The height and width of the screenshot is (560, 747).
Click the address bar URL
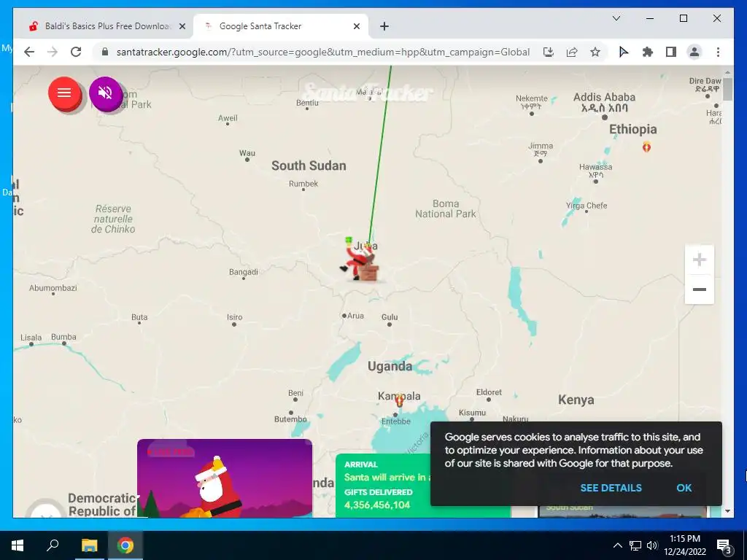pyautogui.click(x=322, y=52)
